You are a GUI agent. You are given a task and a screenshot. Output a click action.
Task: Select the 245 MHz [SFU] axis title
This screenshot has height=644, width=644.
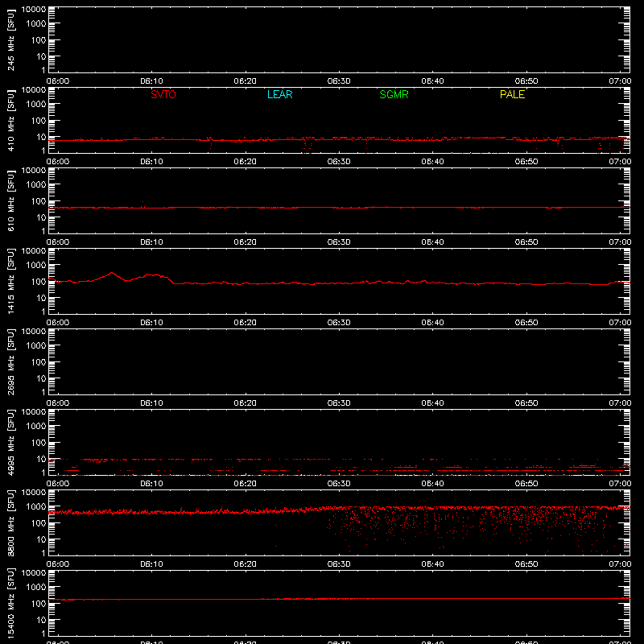pyautogui.click(x=10, y=40)
